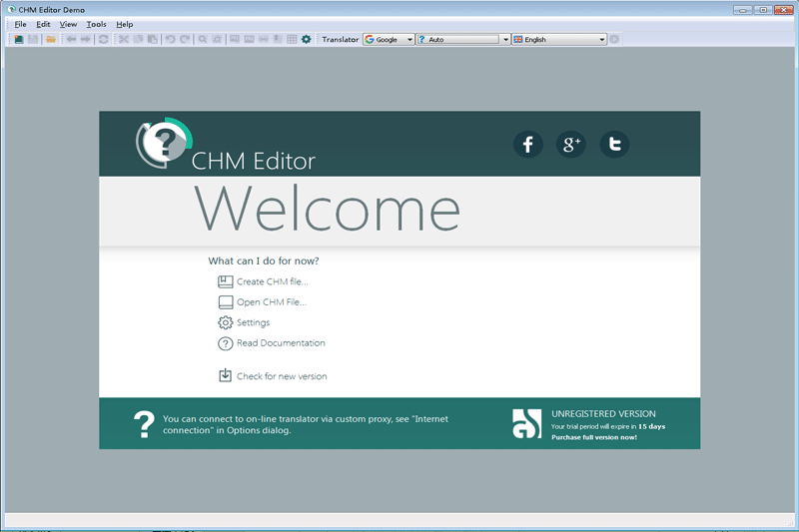Open the Edit menu
The image size is (799, 532).
point(43,24)
